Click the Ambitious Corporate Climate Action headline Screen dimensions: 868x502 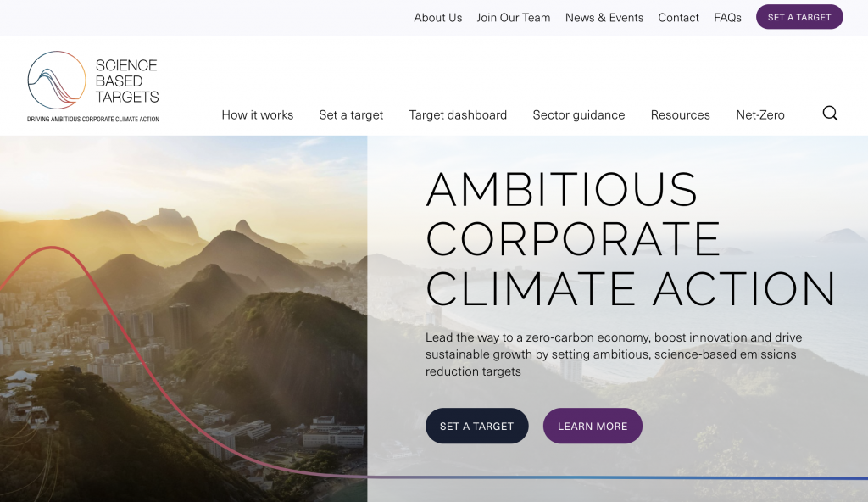630,238
